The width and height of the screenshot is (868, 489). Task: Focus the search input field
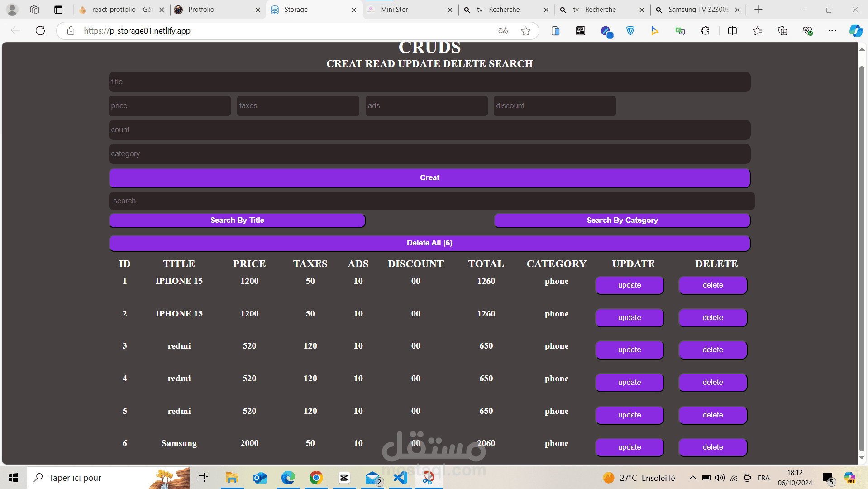pos(432,201)
